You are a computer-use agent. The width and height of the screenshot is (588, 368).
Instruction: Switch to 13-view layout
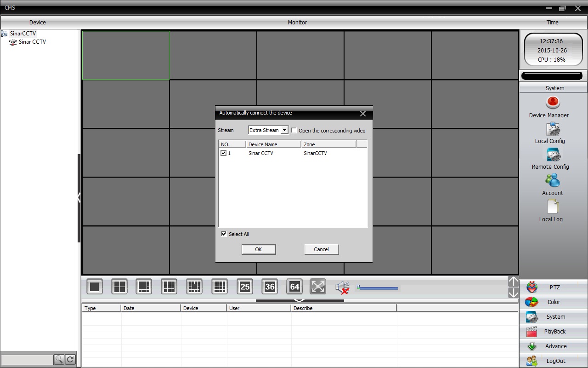pos(194,287)
